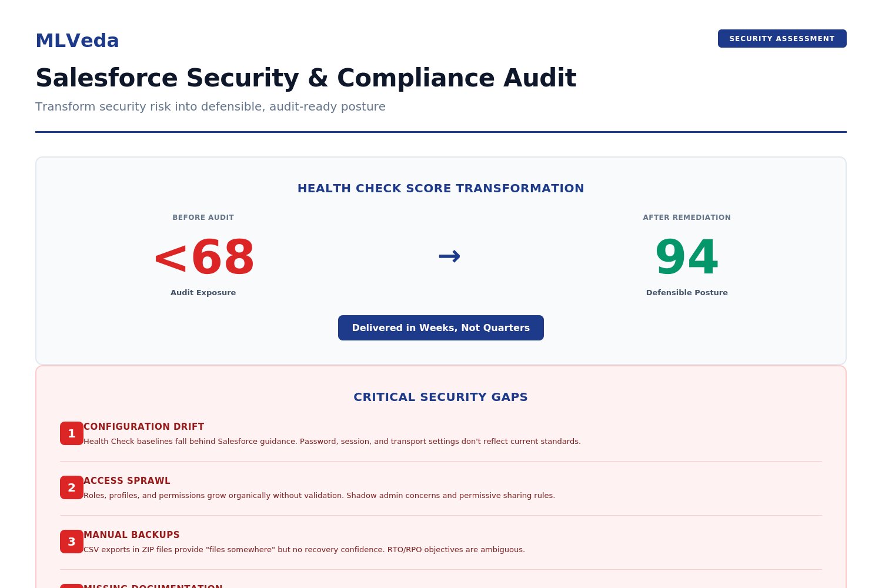Click the Before Audit label

[x=203, y=218]
